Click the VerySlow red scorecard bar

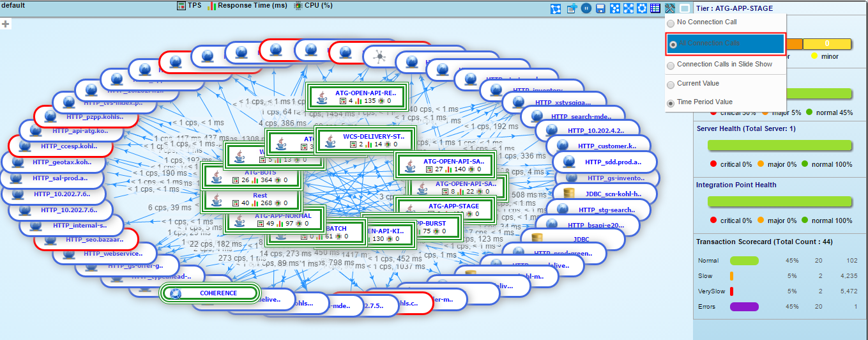pos(731,291)
